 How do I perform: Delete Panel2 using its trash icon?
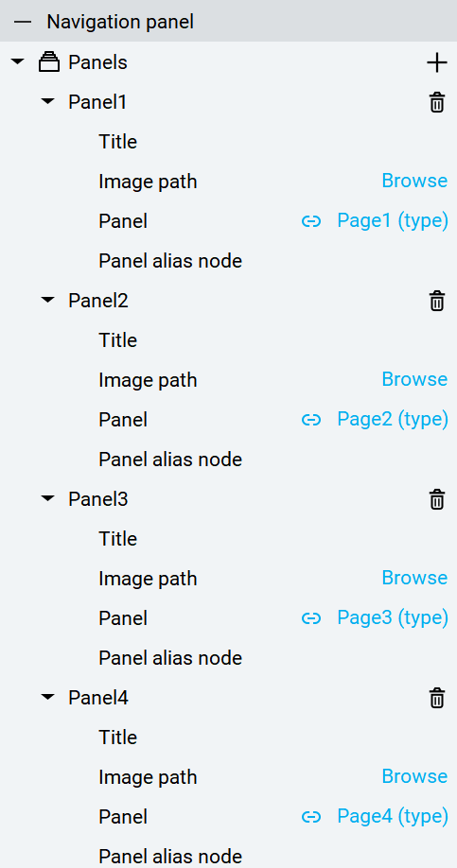[437, 301]
